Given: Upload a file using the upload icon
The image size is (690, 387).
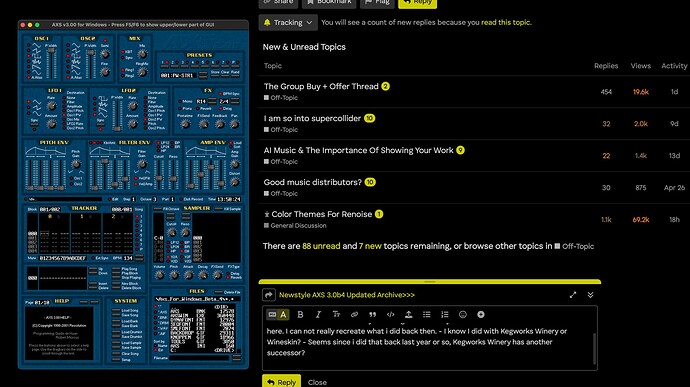Looking at the screenshot, I should click(x=408, y=314).
